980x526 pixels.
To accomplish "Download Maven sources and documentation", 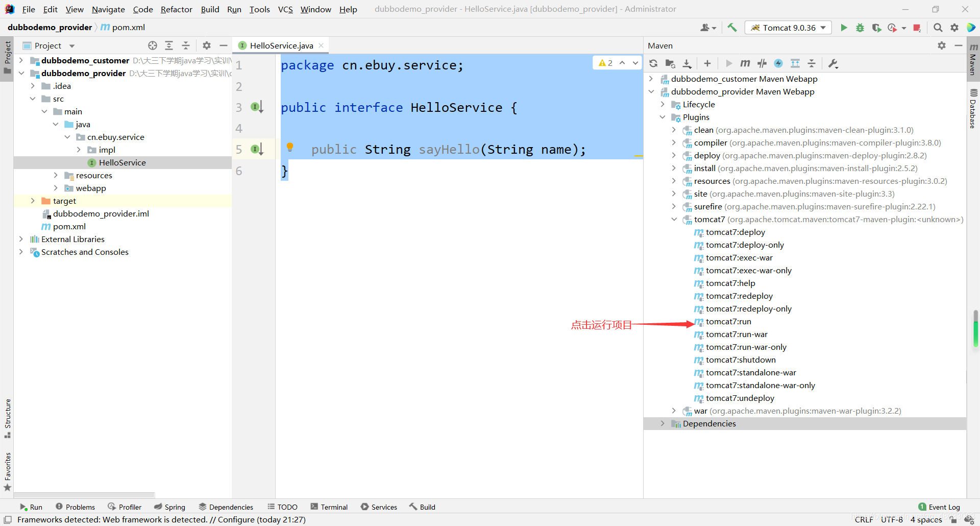I will [687, 63].
